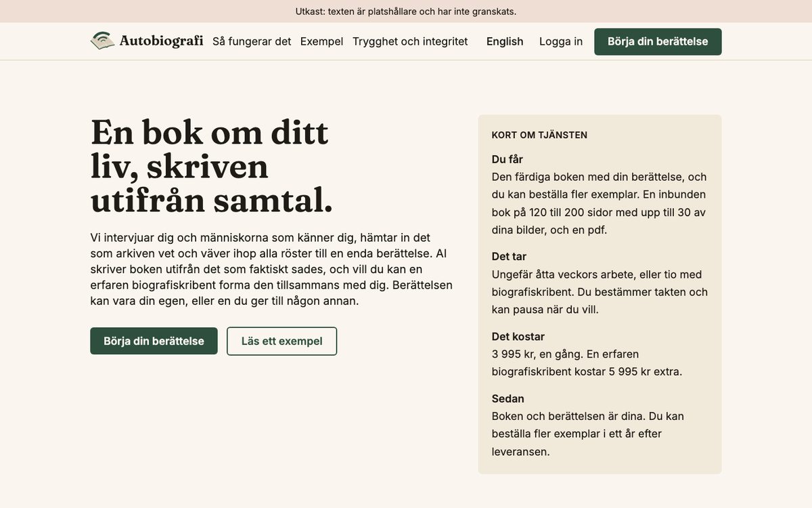812x508 pixels.
Task: Click text Boken och berättelsen är dina
Action: [568, 416]
